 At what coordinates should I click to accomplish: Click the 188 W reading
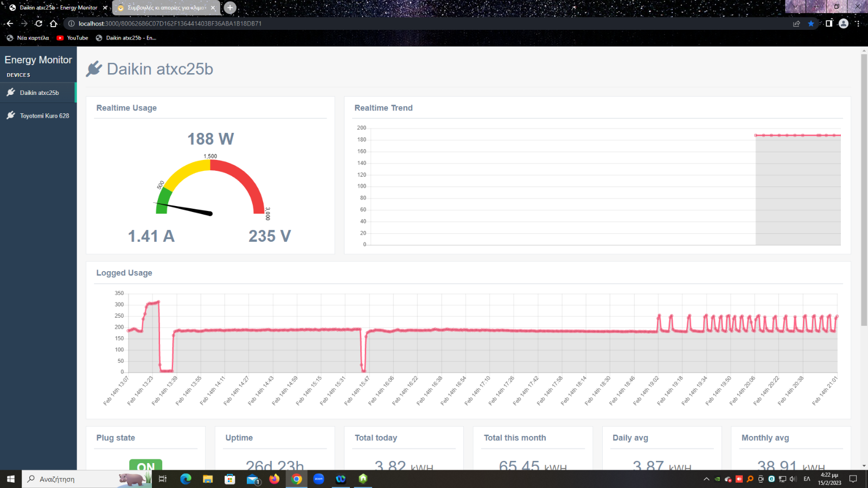[x=210, y=139]
